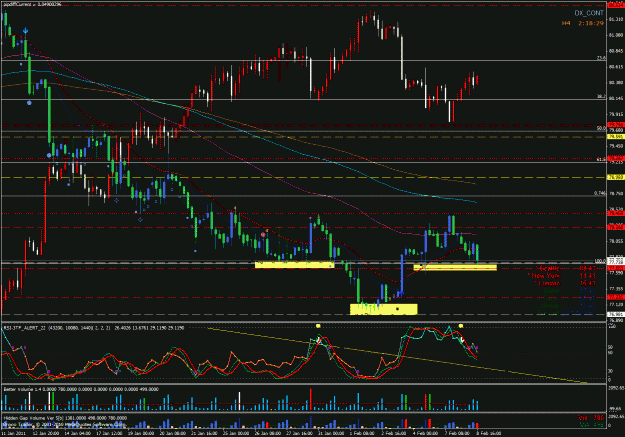The height and width of the screenshot is (437, 625).
Task: Click the 8 Feb 16:00 time axis label
Action: tap(489, 433)
